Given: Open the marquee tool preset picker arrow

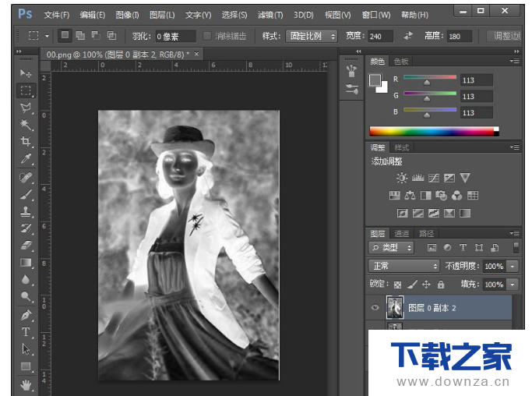Looking at the screenshot, I should (47, 36).
